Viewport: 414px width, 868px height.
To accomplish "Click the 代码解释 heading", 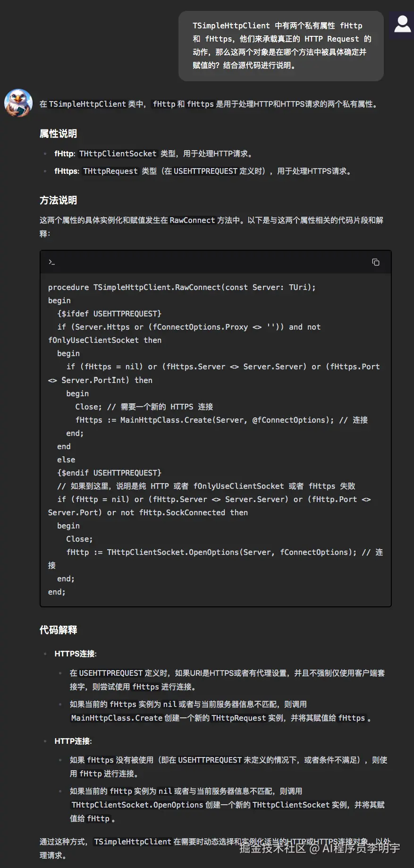I will click(x=58, y=630).
